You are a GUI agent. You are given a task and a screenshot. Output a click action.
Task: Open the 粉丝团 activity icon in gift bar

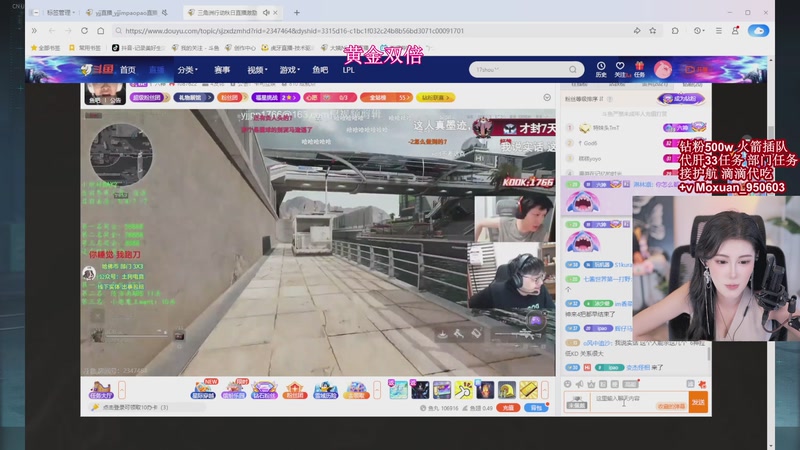pos(295,390)
